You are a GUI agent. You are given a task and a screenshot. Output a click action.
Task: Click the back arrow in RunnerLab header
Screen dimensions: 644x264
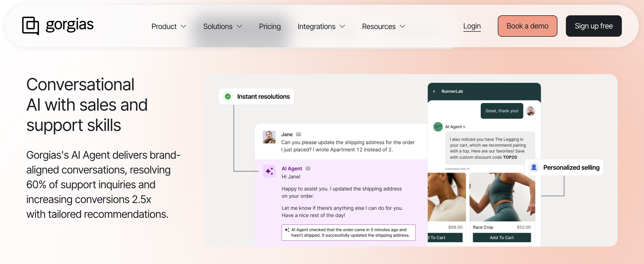coord(434,91)
